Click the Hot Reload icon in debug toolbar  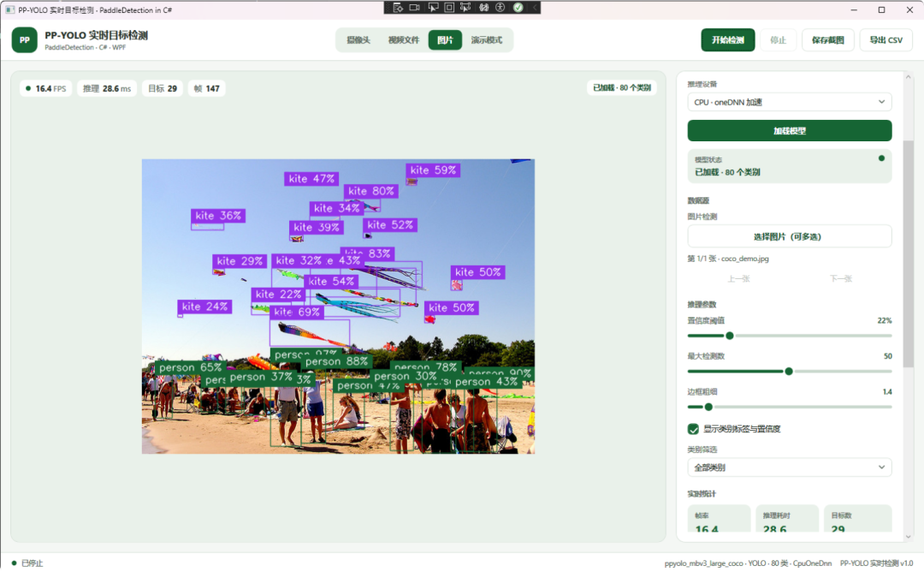[x=483, y=8]
